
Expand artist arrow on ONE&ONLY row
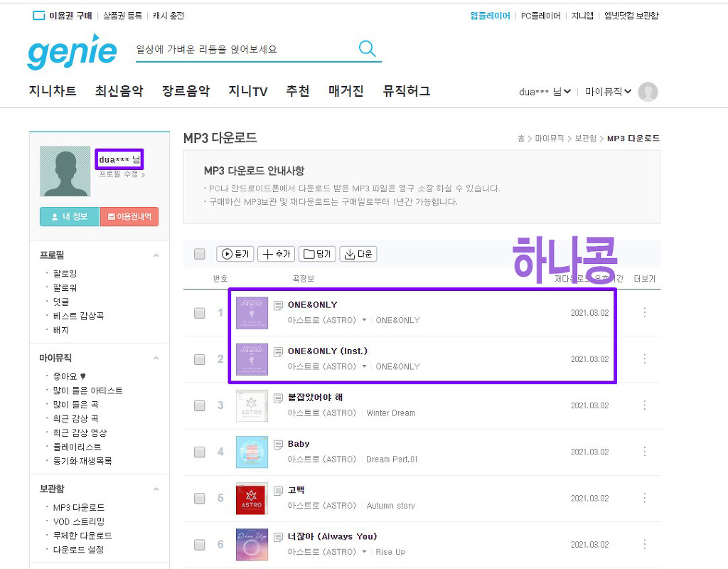pos(365,320)
